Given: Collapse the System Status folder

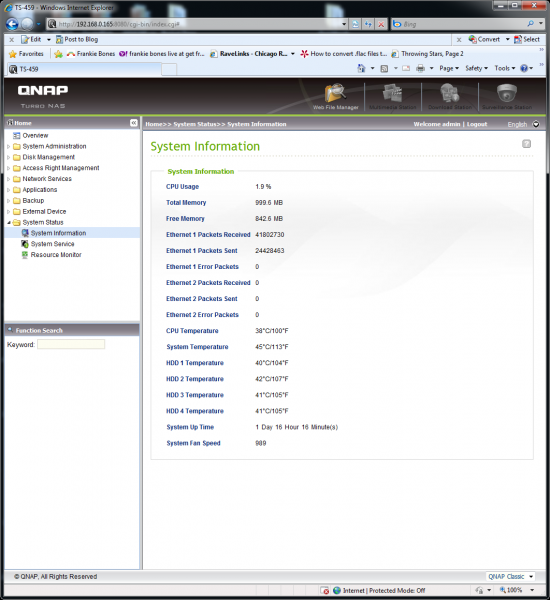Looking at the screenshot, I should (x=8, y=222).
